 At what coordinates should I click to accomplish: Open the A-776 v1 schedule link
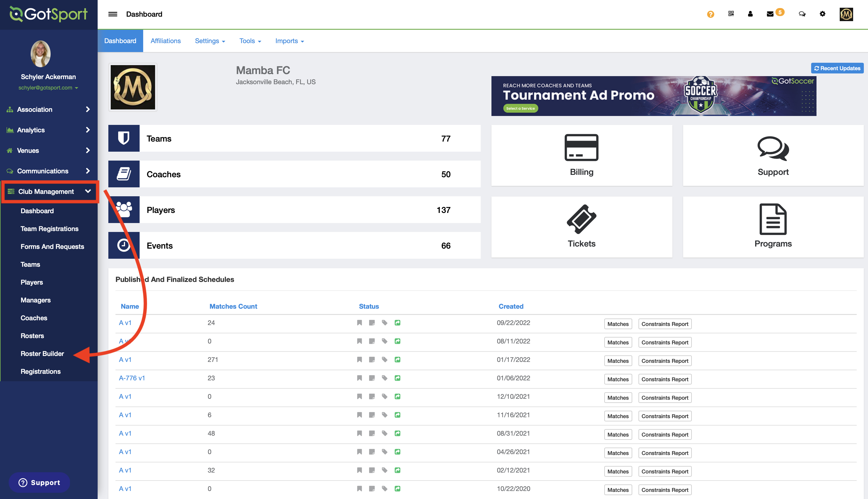coord(132,378)
